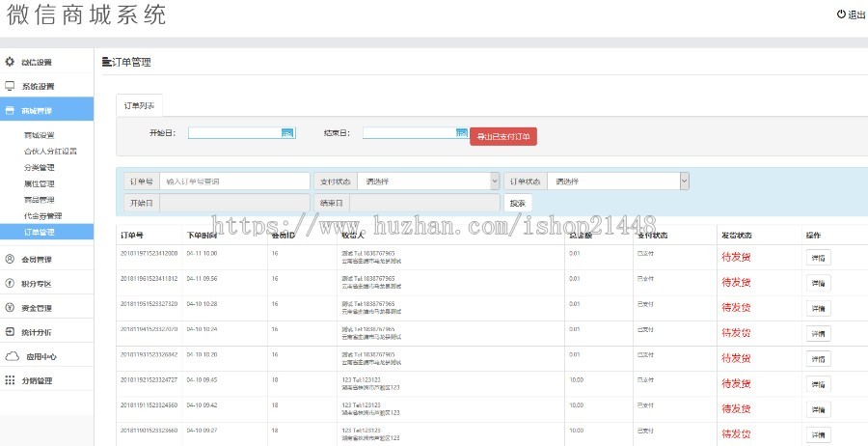
Task: Open the 结束日 calendar picker icon
Action: tap(461, 133)
